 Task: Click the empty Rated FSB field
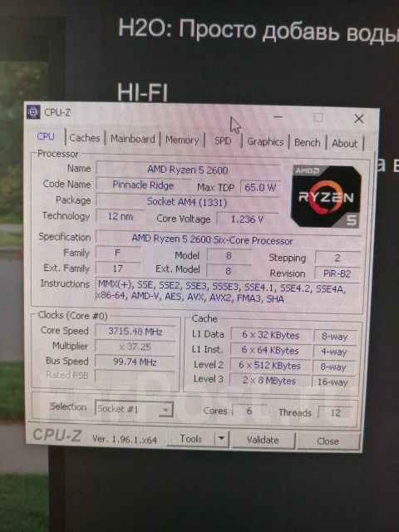[135, 376]
